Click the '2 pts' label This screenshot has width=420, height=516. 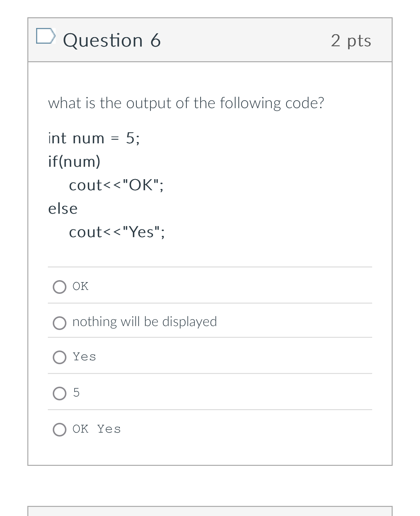point(351,40)
